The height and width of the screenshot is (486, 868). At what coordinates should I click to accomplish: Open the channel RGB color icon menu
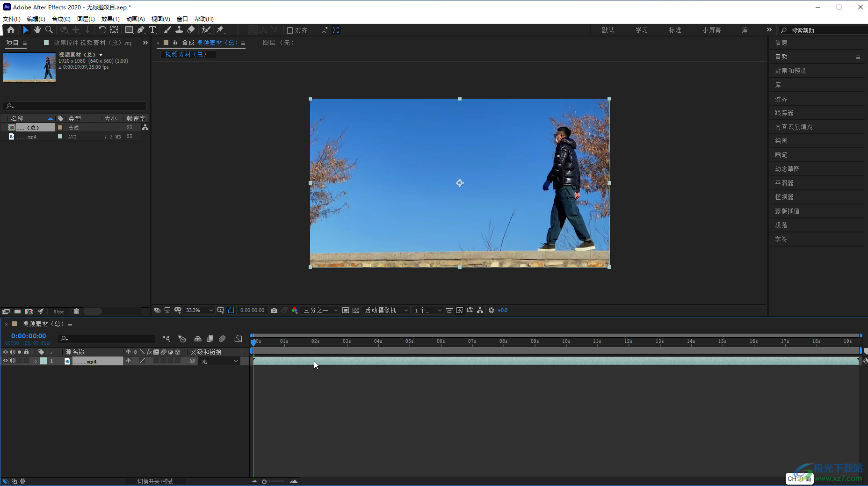pos(295,311)
